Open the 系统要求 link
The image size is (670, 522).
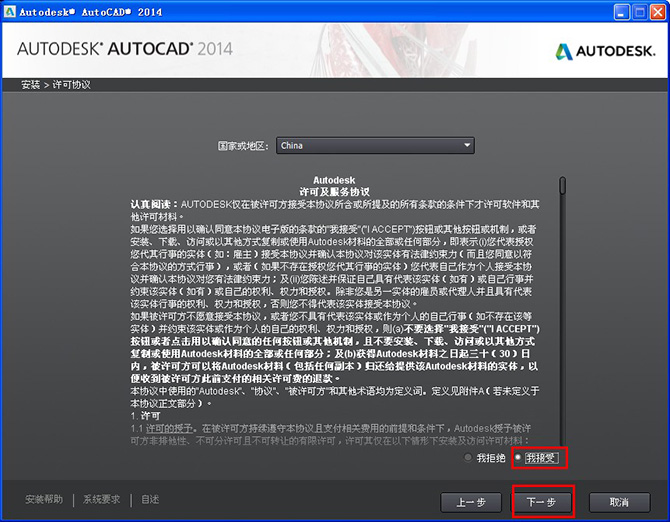(102, 499)
